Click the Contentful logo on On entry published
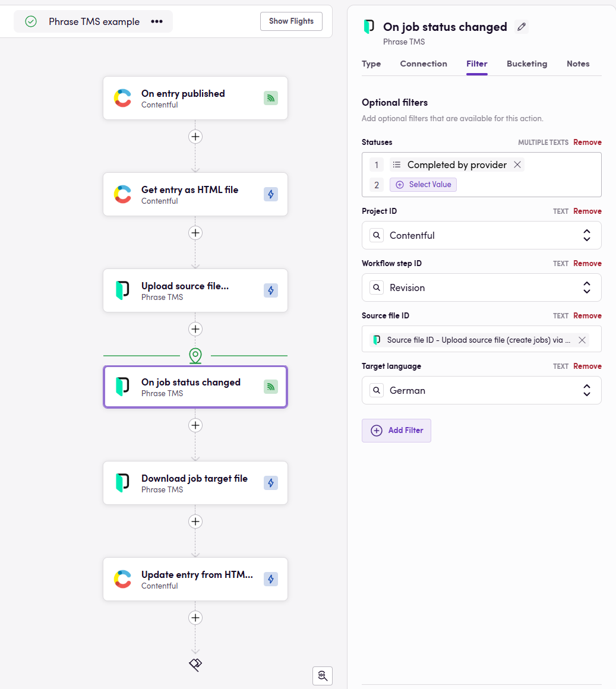Image resolution: width=616 pixels, height=689 pixels. tap(122, 98)
